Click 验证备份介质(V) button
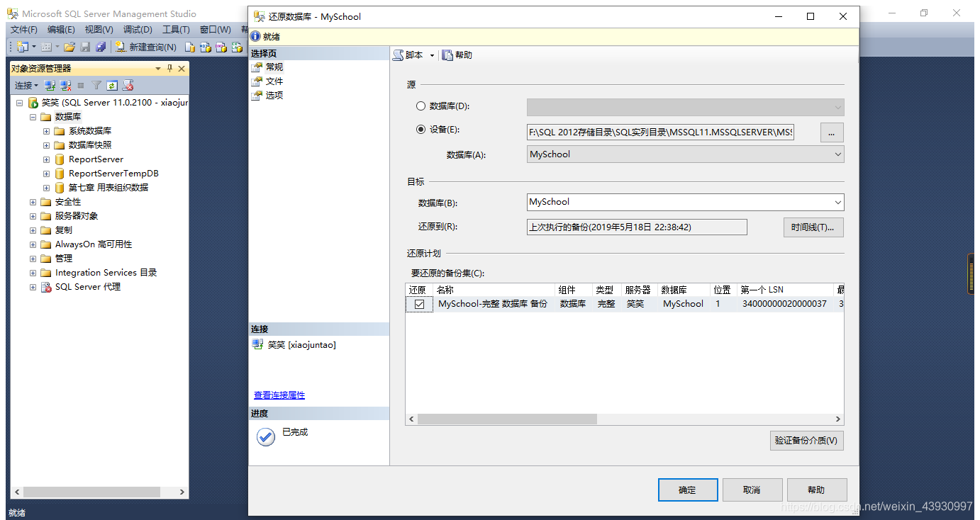Image resolution: width=980 pixels, height=520 pixels. [806, 440]
